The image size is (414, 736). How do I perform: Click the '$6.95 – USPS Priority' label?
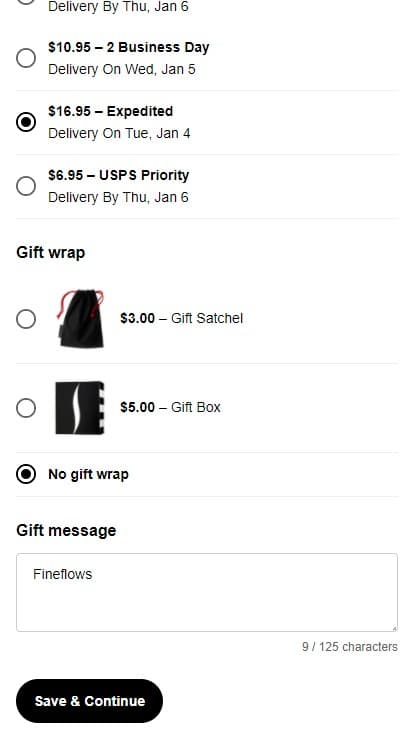118,175
